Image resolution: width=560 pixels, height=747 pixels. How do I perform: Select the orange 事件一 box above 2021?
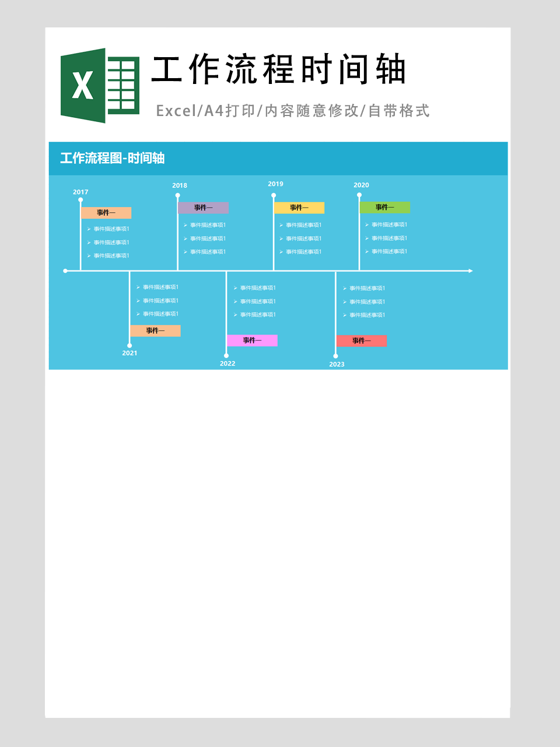click(155, 331)
